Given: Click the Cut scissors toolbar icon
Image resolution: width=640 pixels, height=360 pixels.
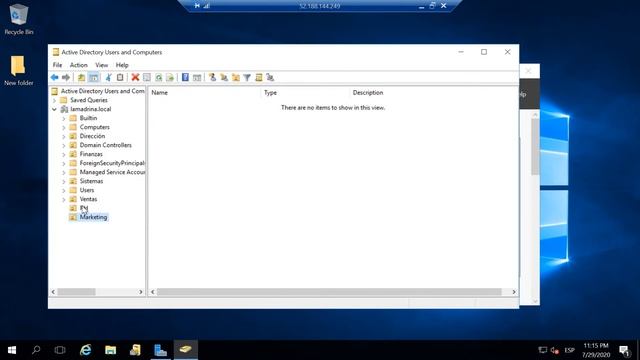Looking at the screenshot, I should 108,77.
